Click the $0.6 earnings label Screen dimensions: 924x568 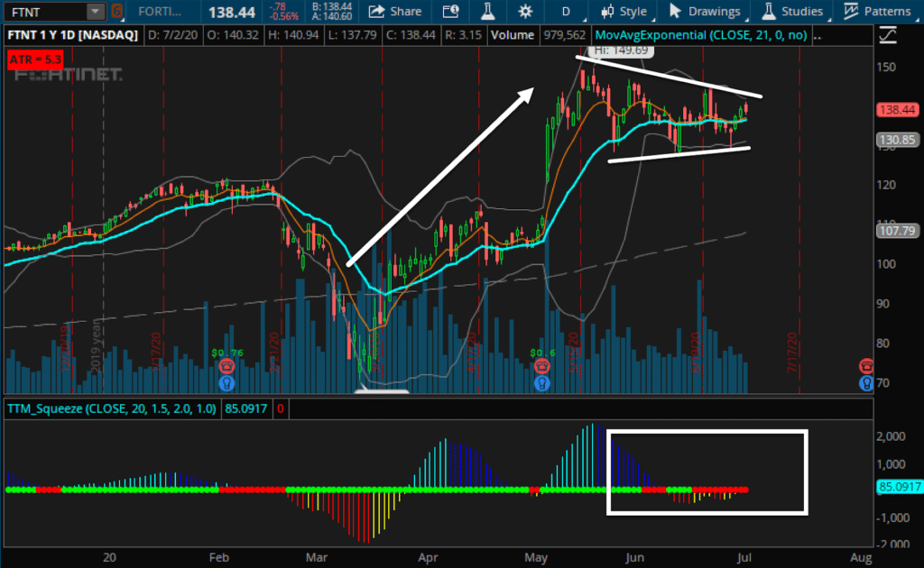click(x=542, y=353)
